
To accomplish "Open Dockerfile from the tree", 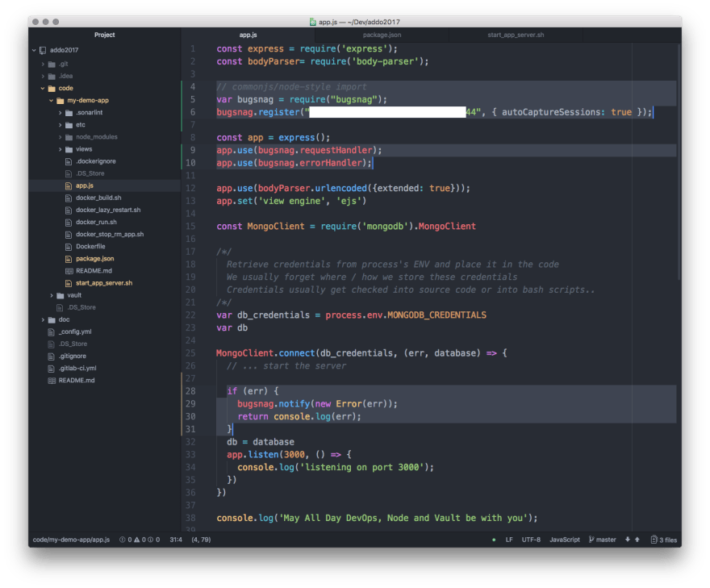I will (90, 247).
